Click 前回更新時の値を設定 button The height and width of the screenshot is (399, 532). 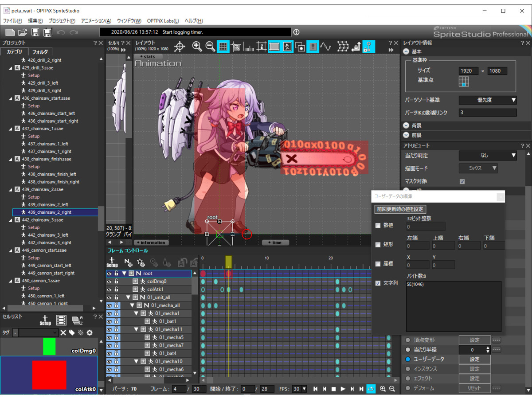[x=400, y=209]
